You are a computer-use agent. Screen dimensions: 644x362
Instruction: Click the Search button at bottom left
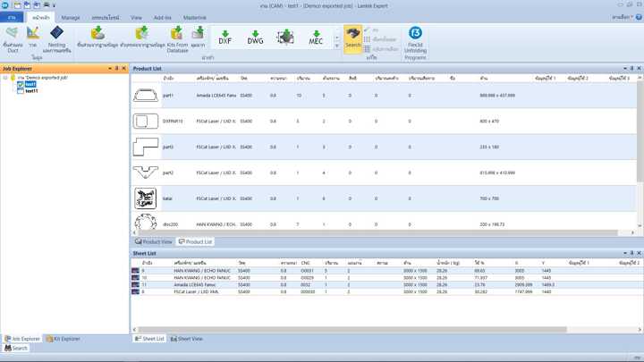pyautogui.click(x=16, y=348)
